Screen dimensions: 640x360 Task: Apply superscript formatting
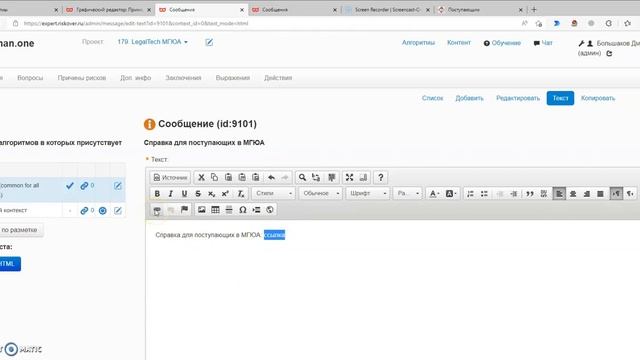225,193
